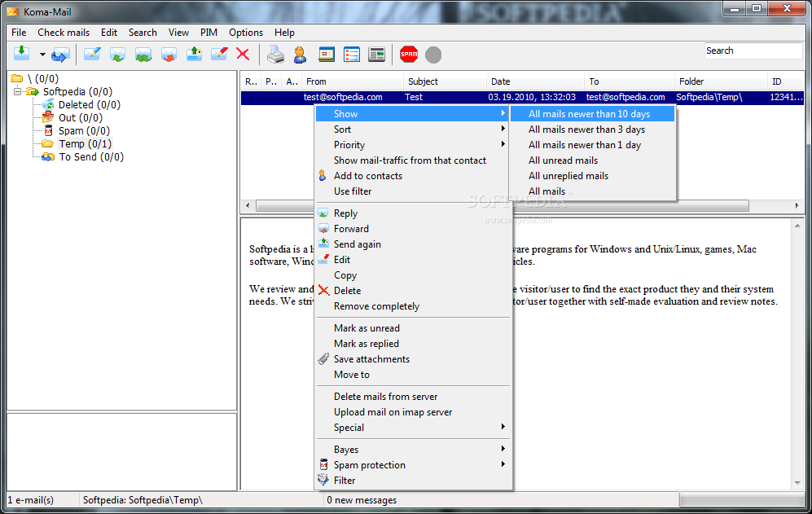This screenshot has height=514, width=812.
Task: Click the red X delete toolbar icon
Action: point(243,54)
